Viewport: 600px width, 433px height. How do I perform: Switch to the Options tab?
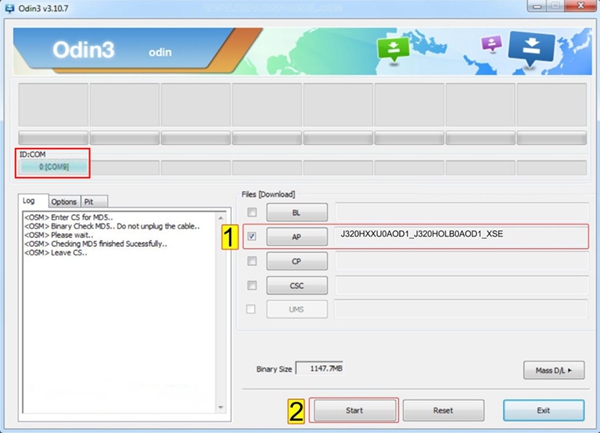tap(64, 202)
